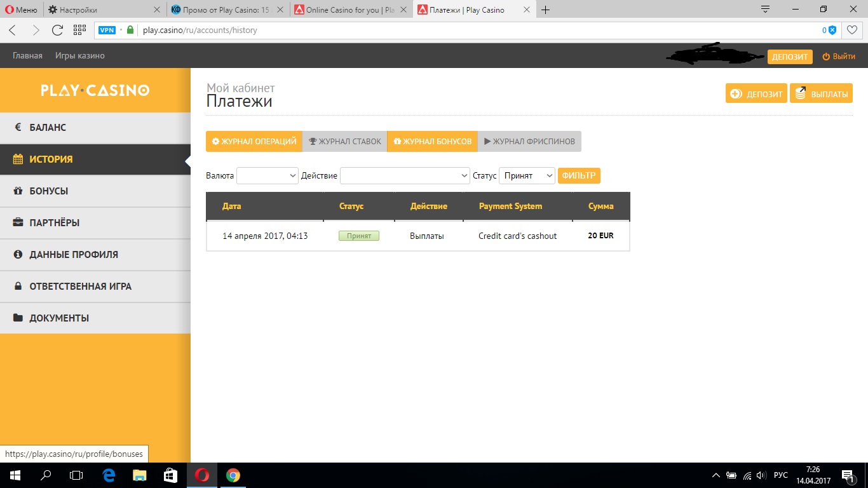Click the Сумма column header
868x488 pixels.
pos(601,206)
